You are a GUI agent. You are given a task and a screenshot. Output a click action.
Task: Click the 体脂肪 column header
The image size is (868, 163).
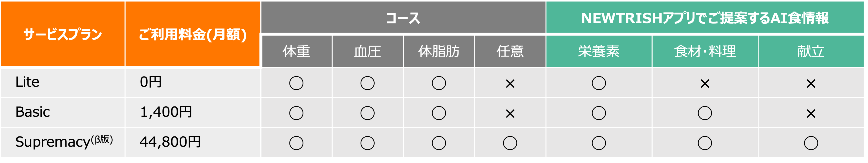pos(439,51)
